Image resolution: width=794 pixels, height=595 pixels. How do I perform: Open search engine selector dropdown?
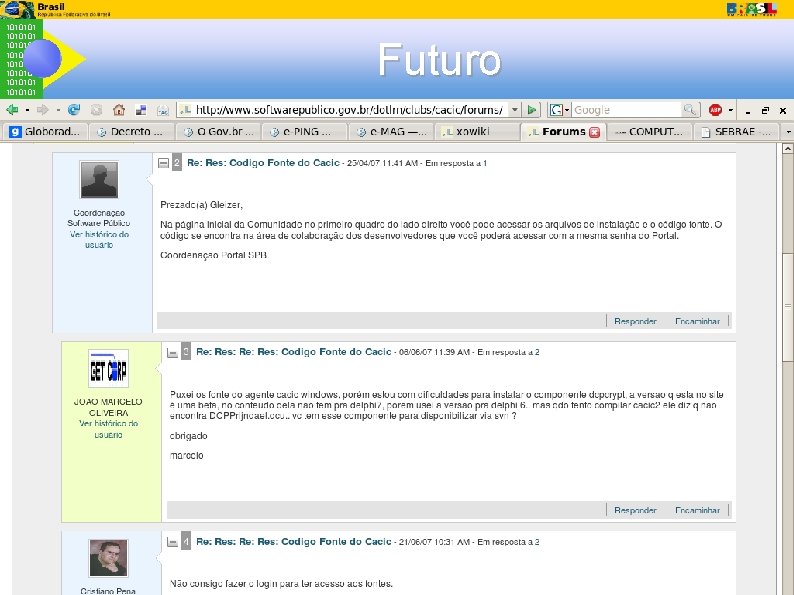pos(567,110)
